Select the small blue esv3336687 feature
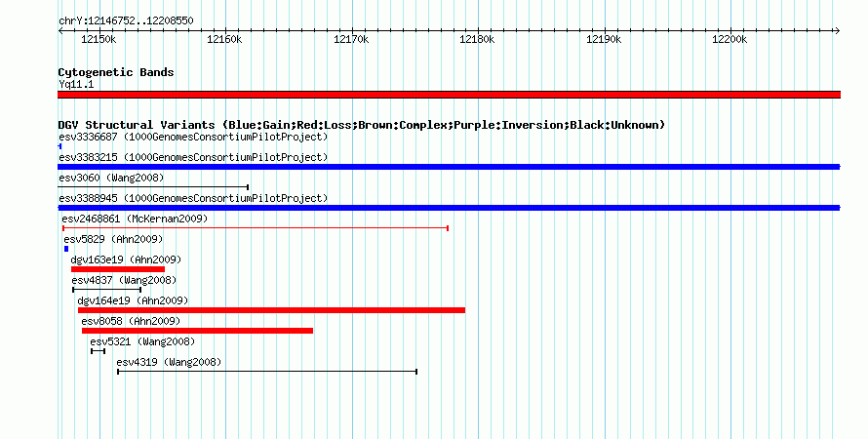Image resolution: width=868 pixels, height=439 pixels. [x=59, y=146]
